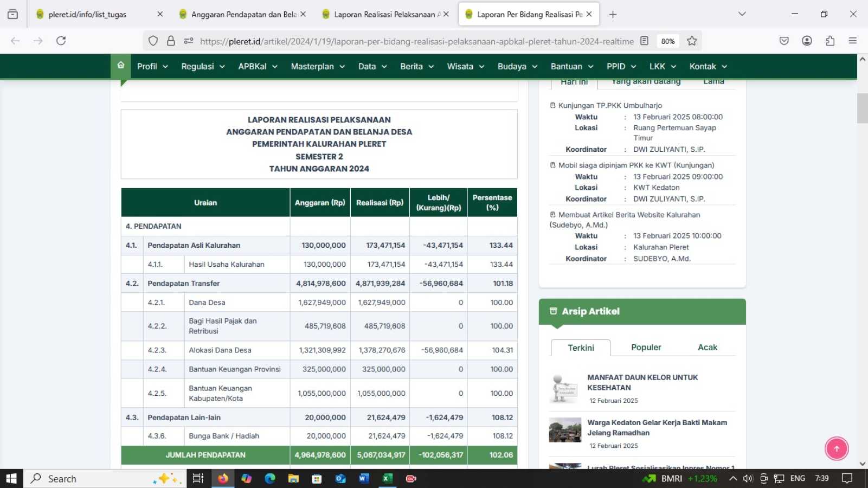Open Outlook from taskbar
The width and height of the screenshot is (868, 488).
point(340,478)
